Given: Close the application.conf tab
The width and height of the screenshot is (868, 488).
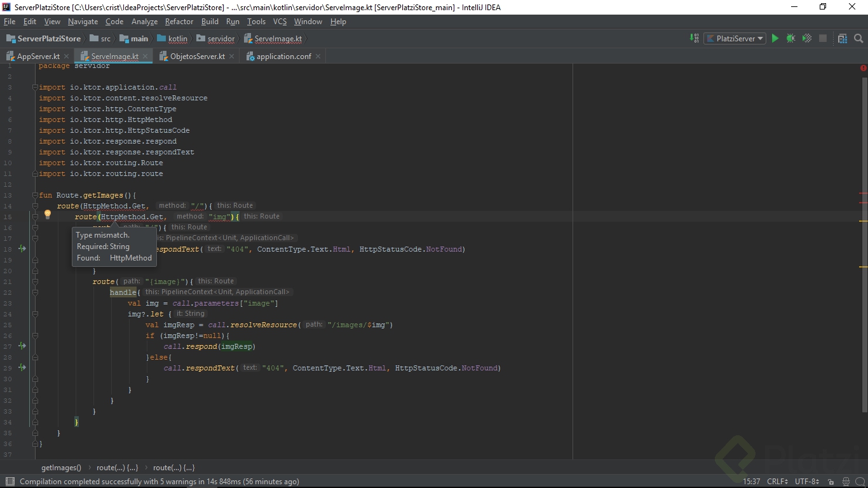Looking at the screenshot, I should pos(318,57).
